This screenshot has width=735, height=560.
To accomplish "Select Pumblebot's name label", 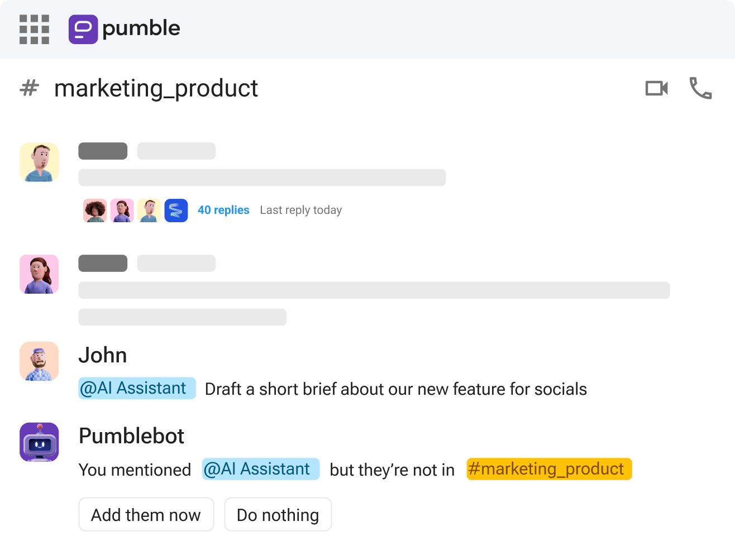I will click(131, 435).
